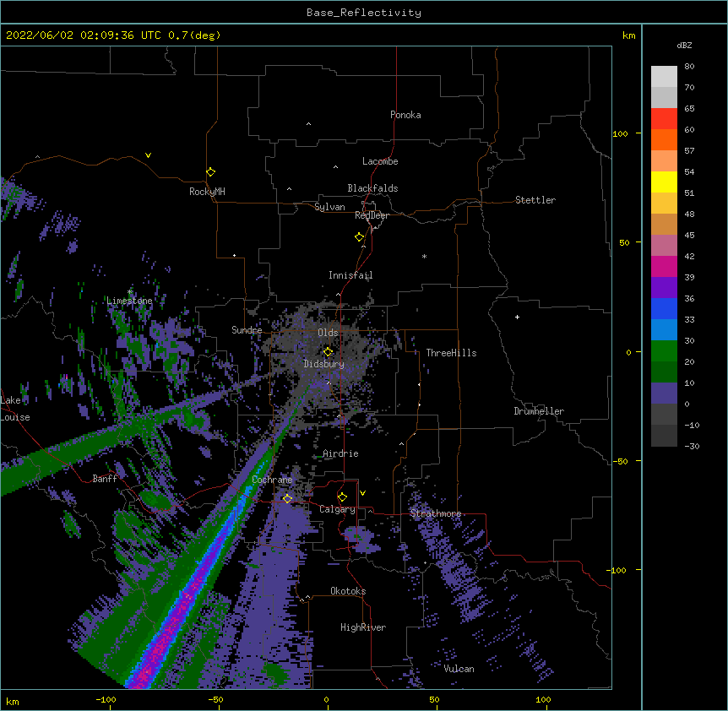Viewport: 728px width, 711px height.
Task: Select the ThreeHills city label
Action: (x=451, y=353)
